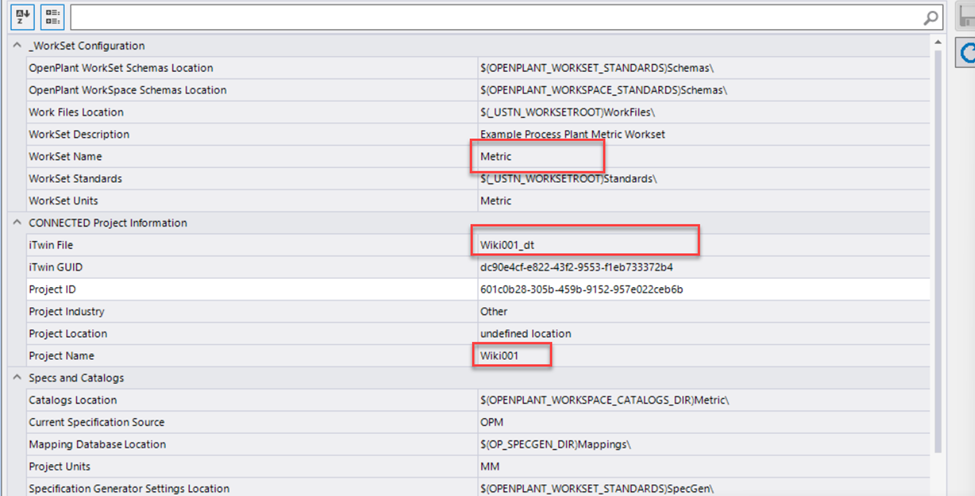Click the $(OPENPLANT_WORKSPACE_CATALOGS_DIR)Metric\ value

click(604, 400)
